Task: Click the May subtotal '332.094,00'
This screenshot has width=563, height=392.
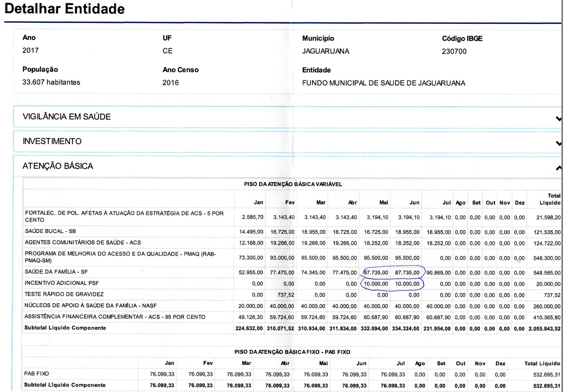Action: (374, 329)
